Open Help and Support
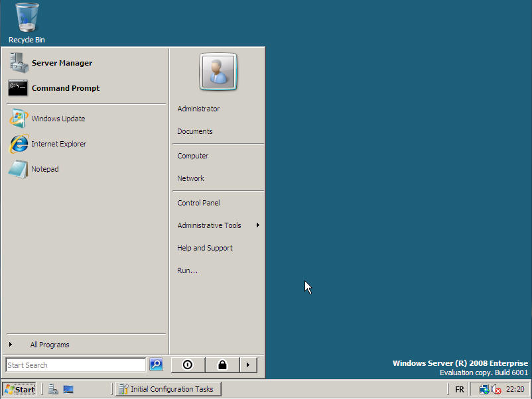This screenshot has height=399, width=532. pos(204,248)
